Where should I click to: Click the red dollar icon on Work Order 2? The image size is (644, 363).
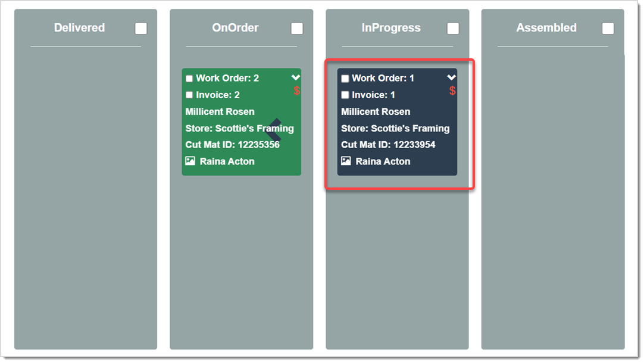(297, 91)
